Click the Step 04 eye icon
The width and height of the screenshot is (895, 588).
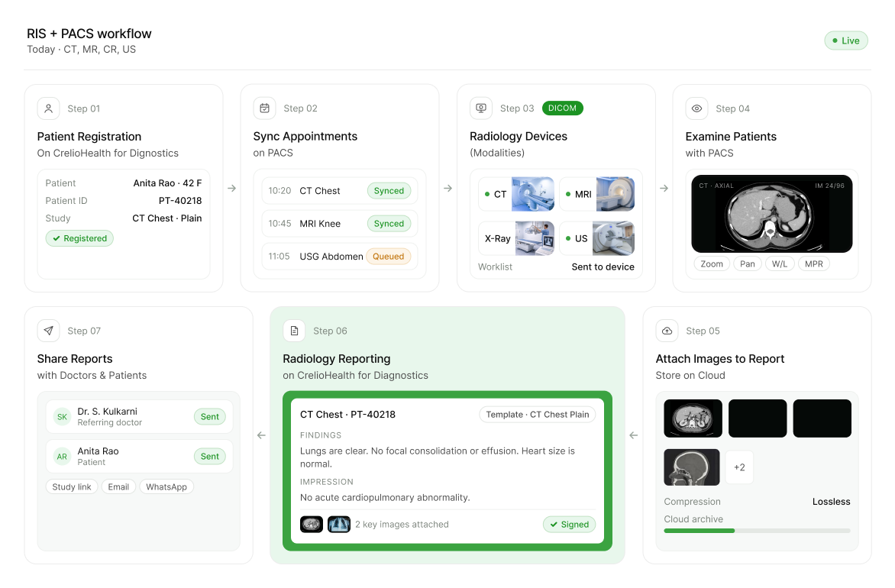click(x=697, y=108)
